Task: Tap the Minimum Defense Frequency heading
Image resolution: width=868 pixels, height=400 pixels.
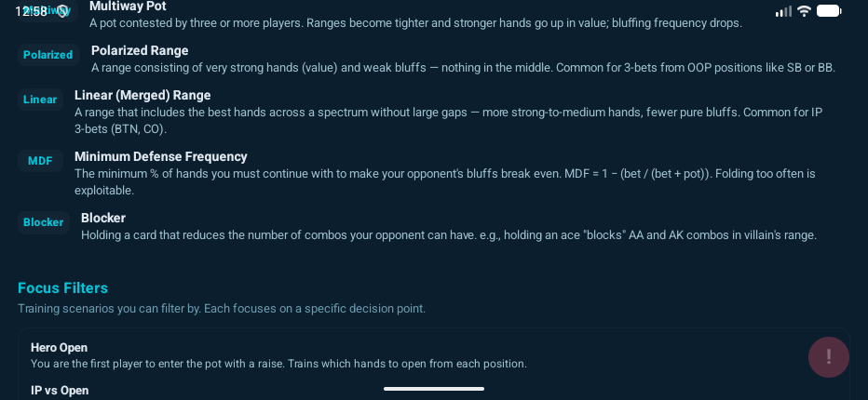Action: pos(161,156)
